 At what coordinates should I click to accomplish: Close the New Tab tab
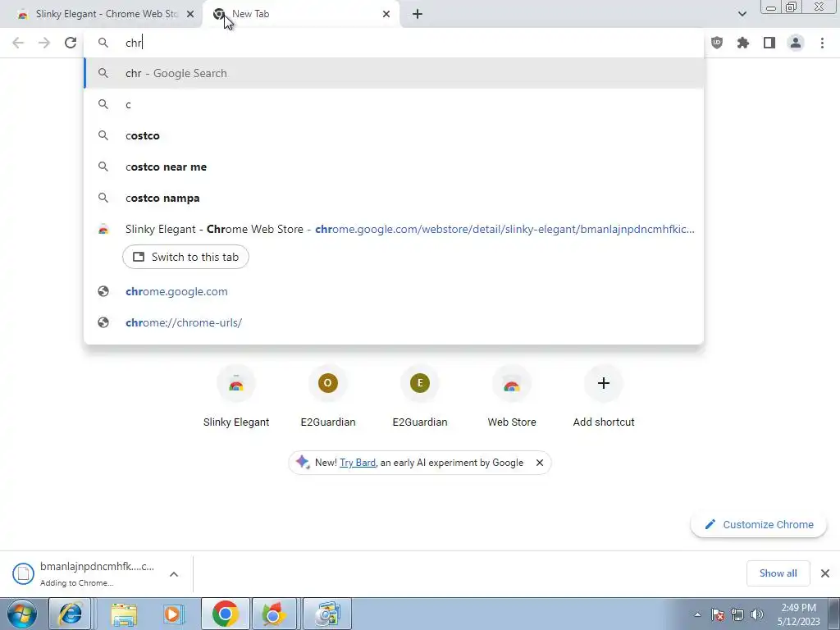point(386,14)
